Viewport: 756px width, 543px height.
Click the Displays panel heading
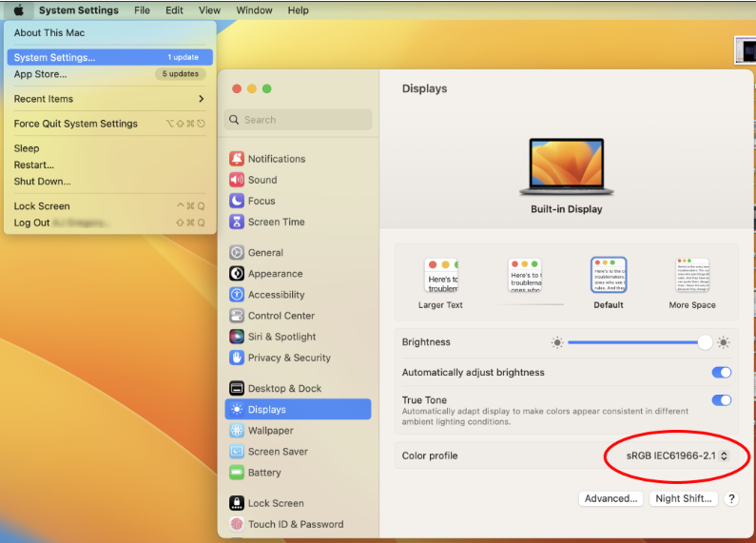(424, 88)
